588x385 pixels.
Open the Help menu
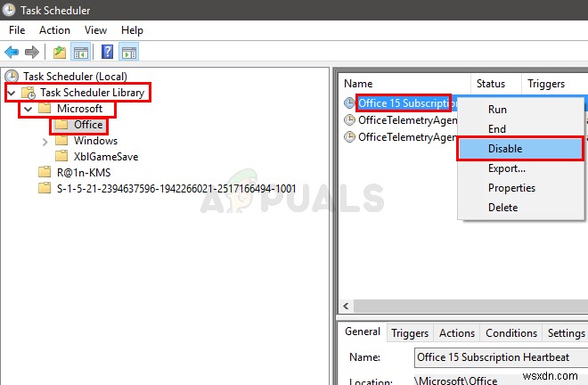[x=132, y=30]
